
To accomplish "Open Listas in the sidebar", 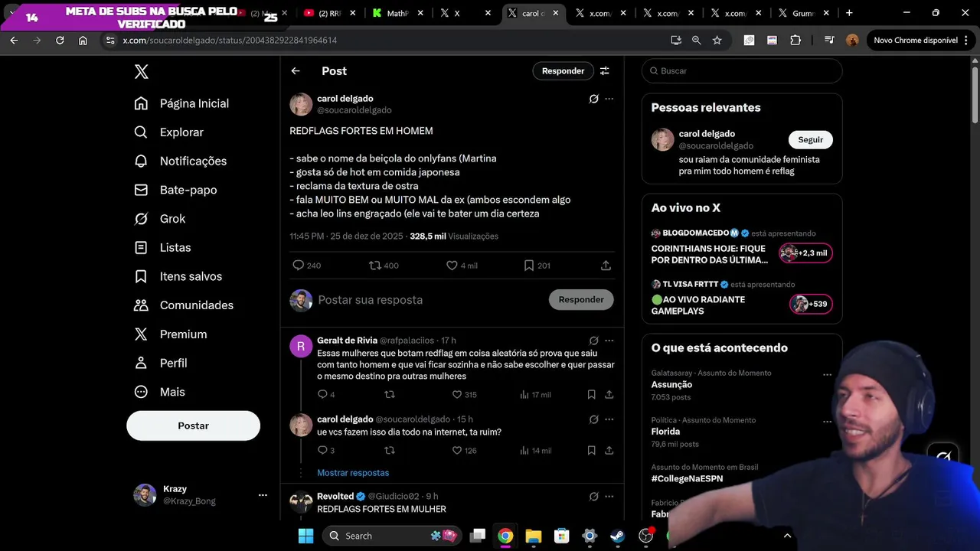I will (x=162, y=247).
